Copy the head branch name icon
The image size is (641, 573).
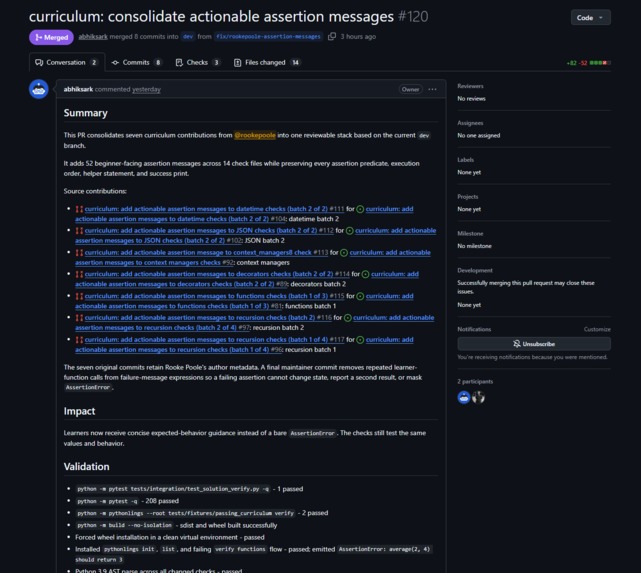[x=332, y=36]
